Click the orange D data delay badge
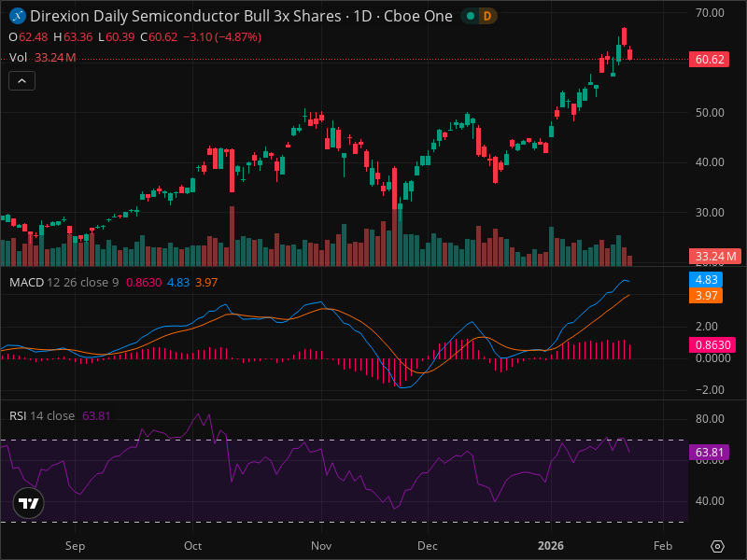The image size is (747, 560). coord(487,16)
